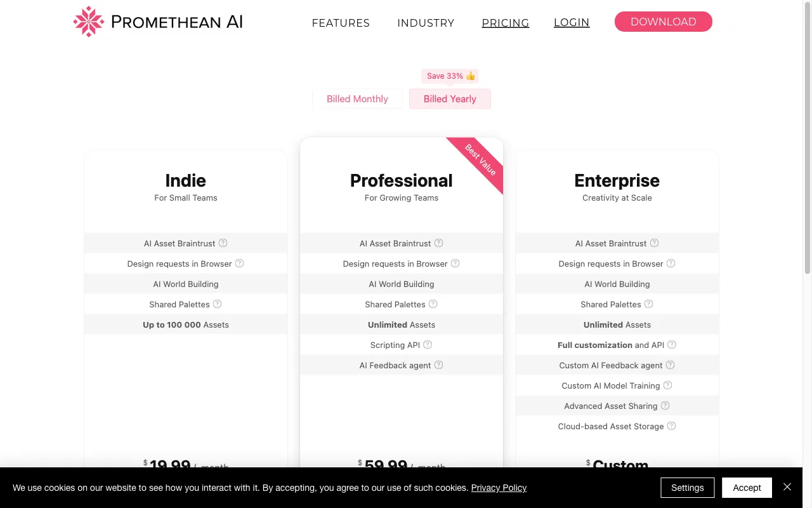Open help icon for Full customization and API
Viewport: 812px width, 508px height.
tap(672, 344)
